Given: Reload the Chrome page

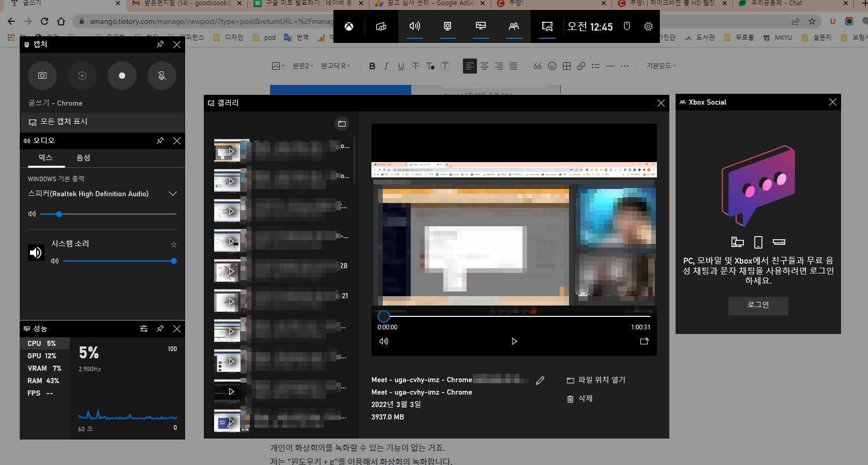Looking at the screenshot, I should 44,21.
